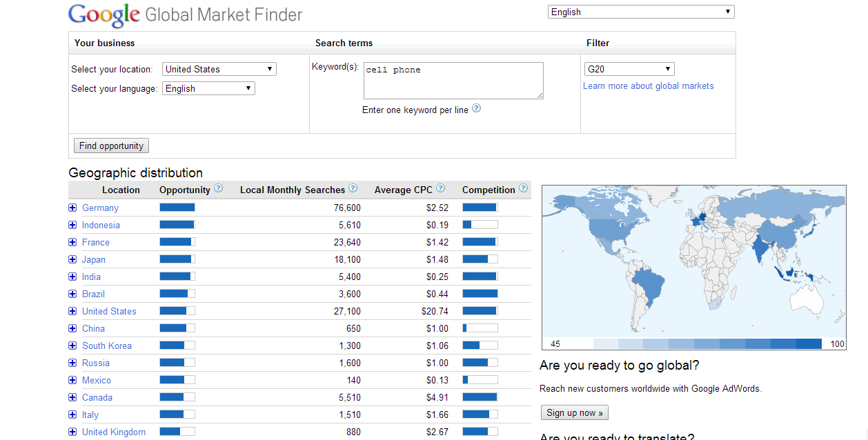
Task: Open help icon next to 'Enter one keyword per line'
Action: pyautogui.click(x=476, y=108)
